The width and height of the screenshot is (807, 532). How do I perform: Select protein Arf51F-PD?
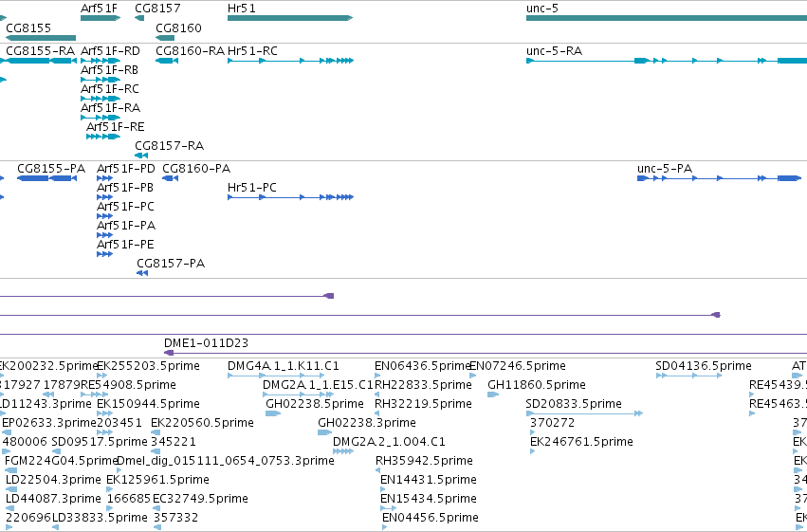[104, 178]
